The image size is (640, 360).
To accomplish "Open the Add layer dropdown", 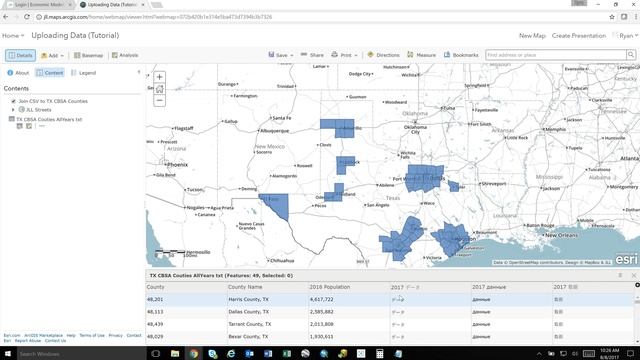I will tap(53, 56).
